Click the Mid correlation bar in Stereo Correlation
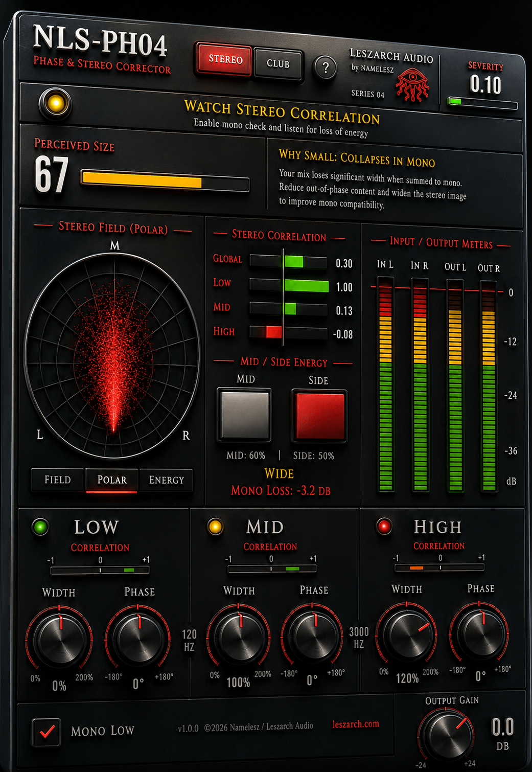 (289, 309)
